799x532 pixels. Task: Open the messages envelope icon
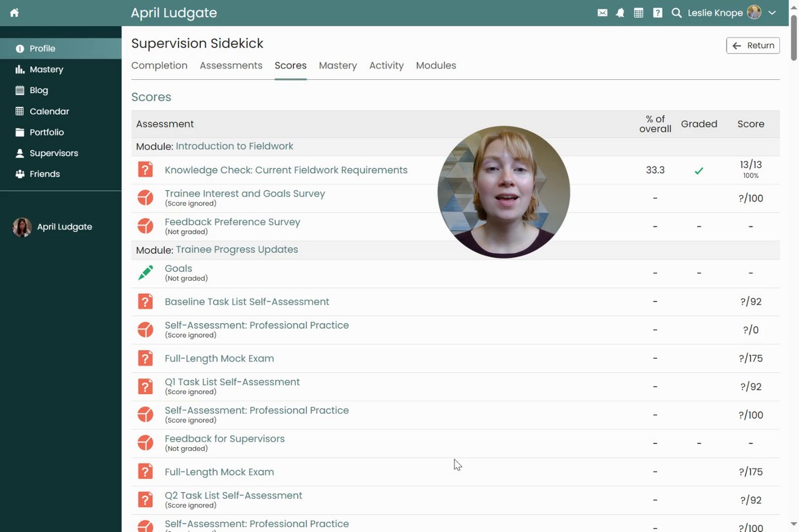[602, 12]
